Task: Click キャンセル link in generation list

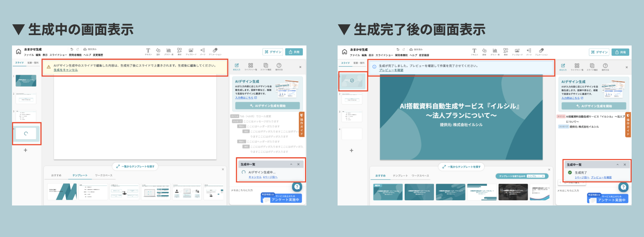Action: click(x=255, y=177)
